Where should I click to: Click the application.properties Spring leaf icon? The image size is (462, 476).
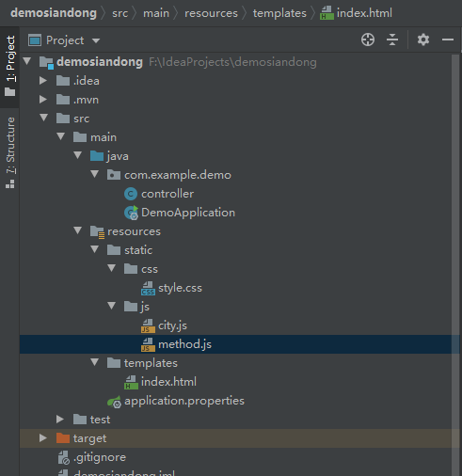tap(114, 401)
